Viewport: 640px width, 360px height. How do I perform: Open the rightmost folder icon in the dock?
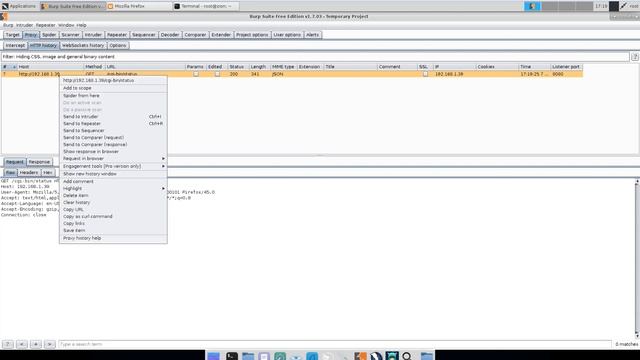click(x=427, y=356)
